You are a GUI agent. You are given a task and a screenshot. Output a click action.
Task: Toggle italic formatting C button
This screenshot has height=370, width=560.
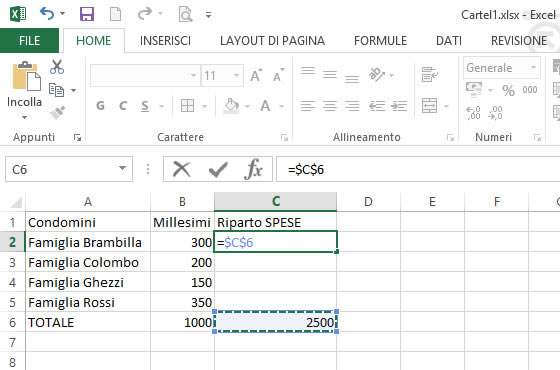[x=123, y=106]
